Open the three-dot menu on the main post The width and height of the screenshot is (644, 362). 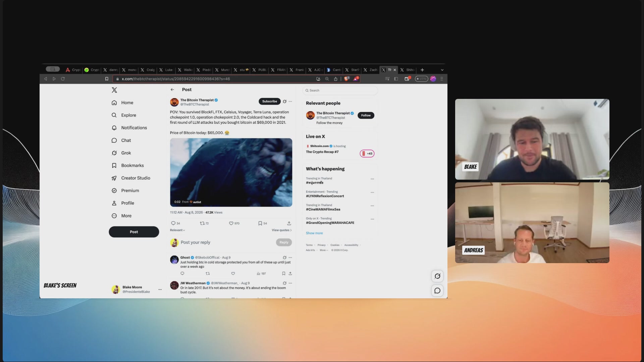pyautogui.click(x=290, y=101)
